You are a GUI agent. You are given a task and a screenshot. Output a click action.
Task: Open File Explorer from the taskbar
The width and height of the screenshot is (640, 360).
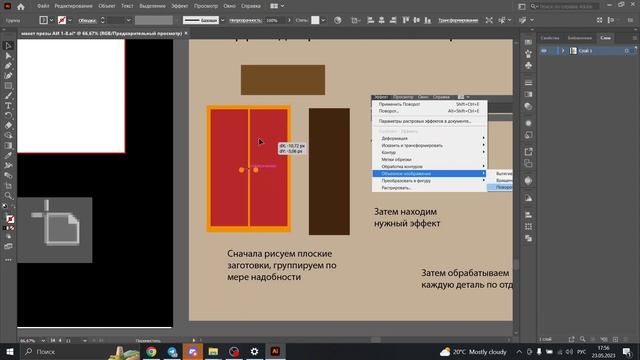point(213,351)
